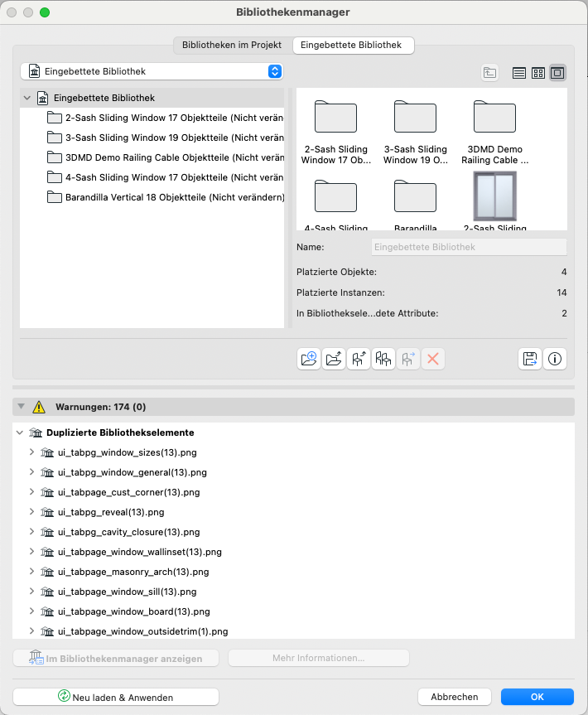Select 4-Sash Sliding Window 17 Objektteile tree folder
588x715 pixels.
152,177
